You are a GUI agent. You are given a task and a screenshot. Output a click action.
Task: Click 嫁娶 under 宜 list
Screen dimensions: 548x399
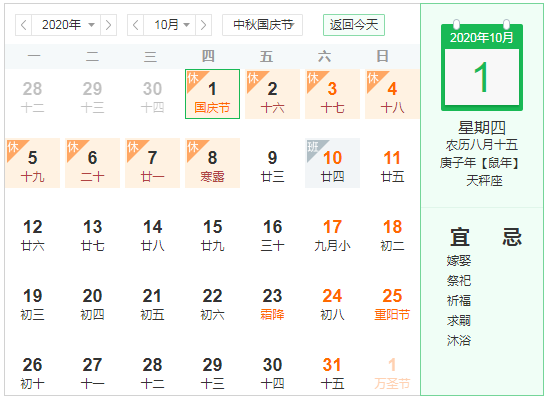click(459, 261)
